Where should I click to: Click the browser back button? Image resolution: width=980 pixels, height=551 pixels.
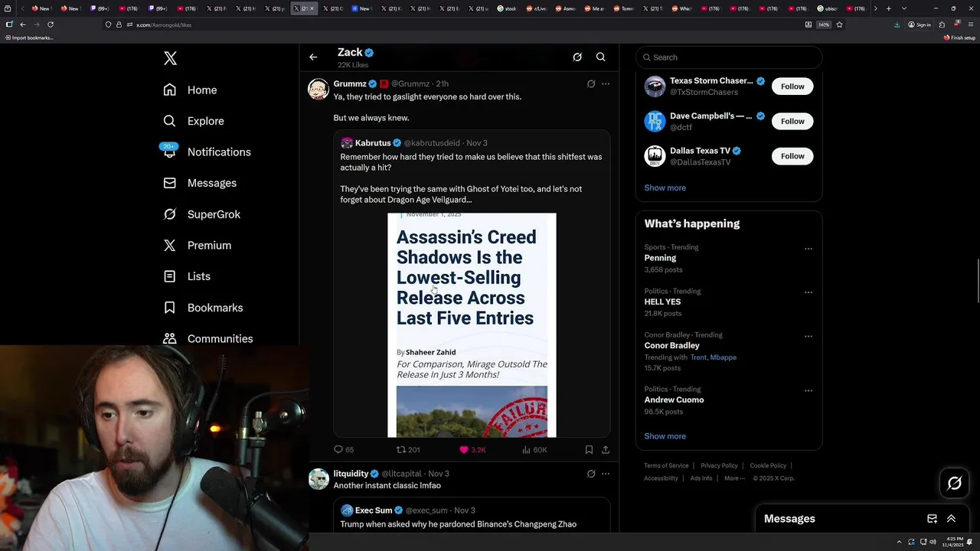[x=23, y=24]
